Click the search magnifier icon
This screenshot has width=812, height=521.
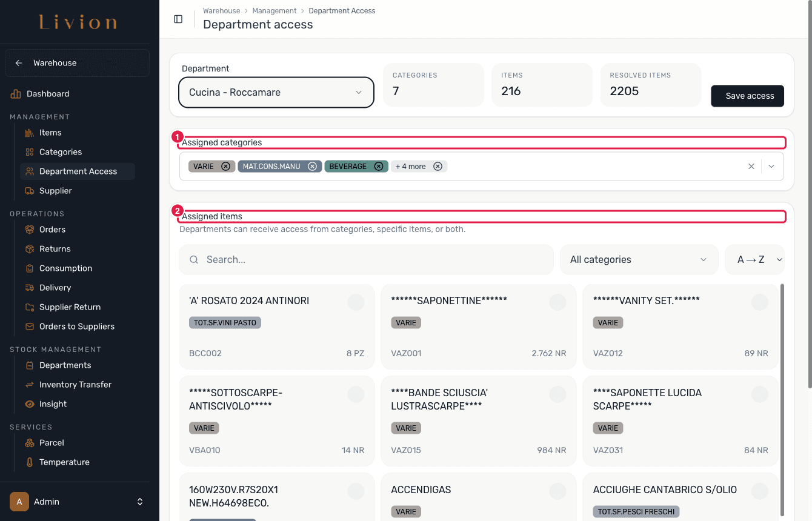[194, 260]
